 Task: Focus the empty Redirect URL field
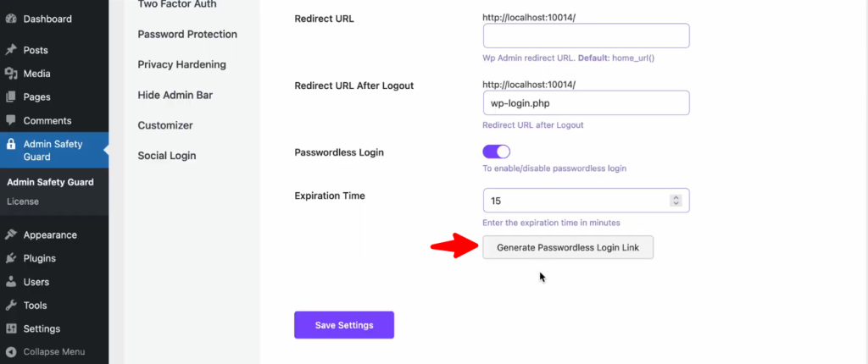586,36
